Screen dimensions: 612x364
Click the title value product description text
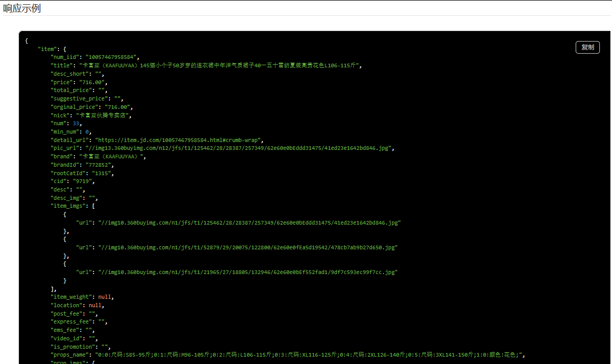tap(220, 66)
